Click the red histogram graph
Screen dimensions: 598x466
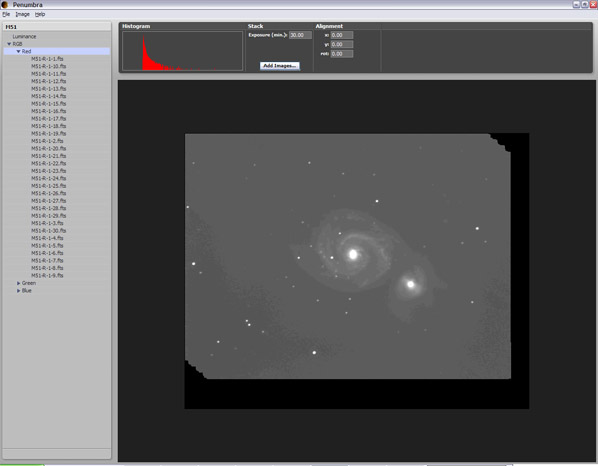[x=182, y=51]
